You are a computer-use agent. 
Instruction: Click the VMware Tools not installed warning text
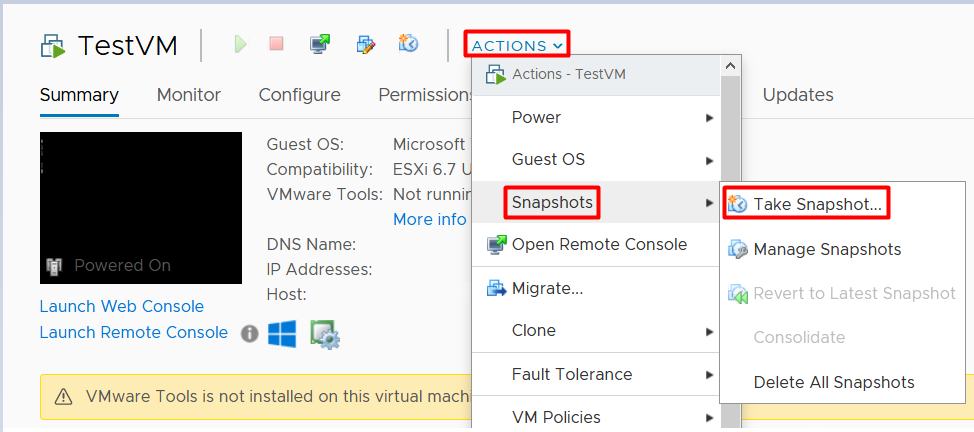[280, 396]
